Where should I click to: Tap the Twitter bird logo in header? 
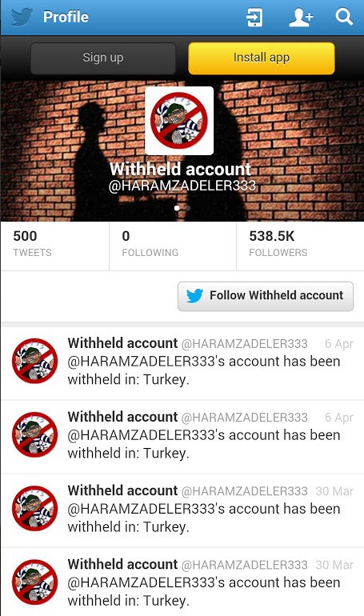click(22, 18)
